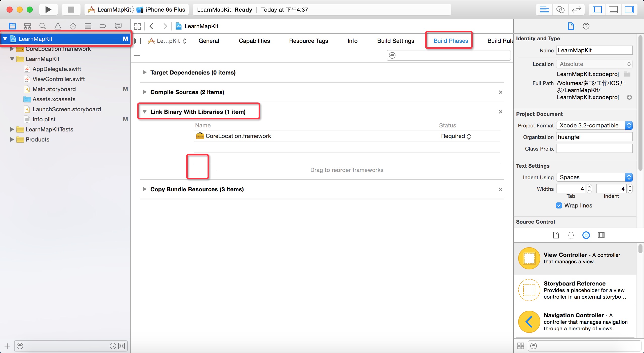The width and height of the screenshot is (644, 353).
Task: Open the Project Format dropdown
Action: click(x=594, y=125)
